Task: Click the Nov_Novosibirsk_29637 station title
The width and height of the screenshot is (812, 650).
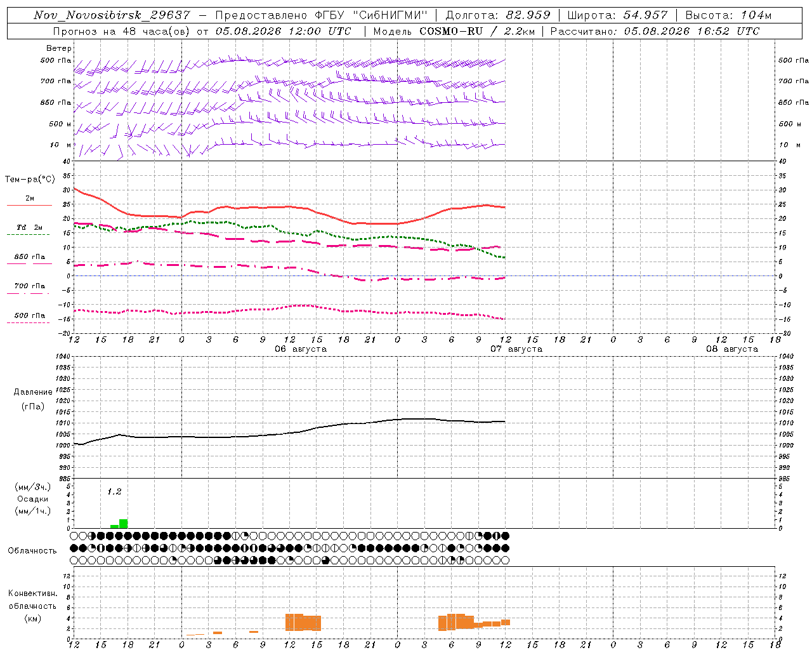Action: coord(112,15)
